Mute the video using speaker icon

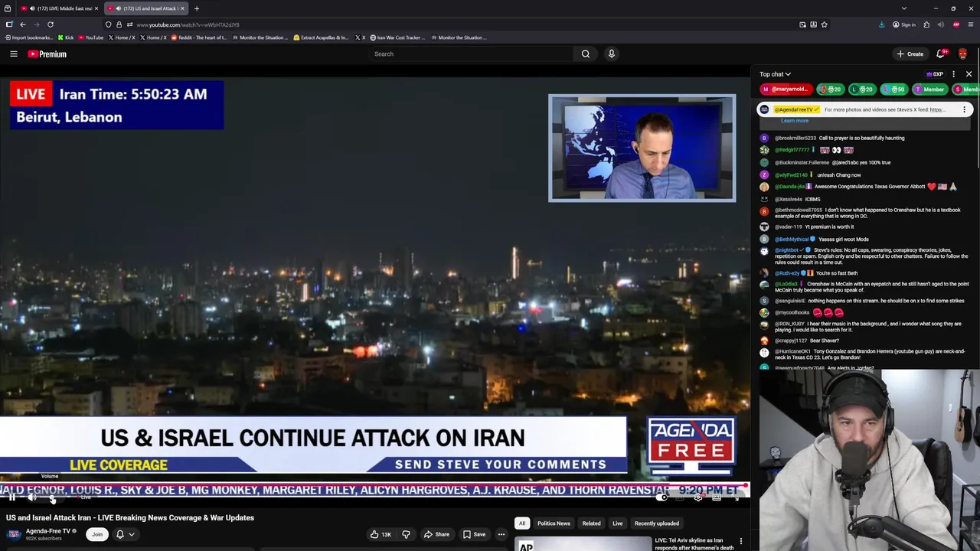[32, 497]
